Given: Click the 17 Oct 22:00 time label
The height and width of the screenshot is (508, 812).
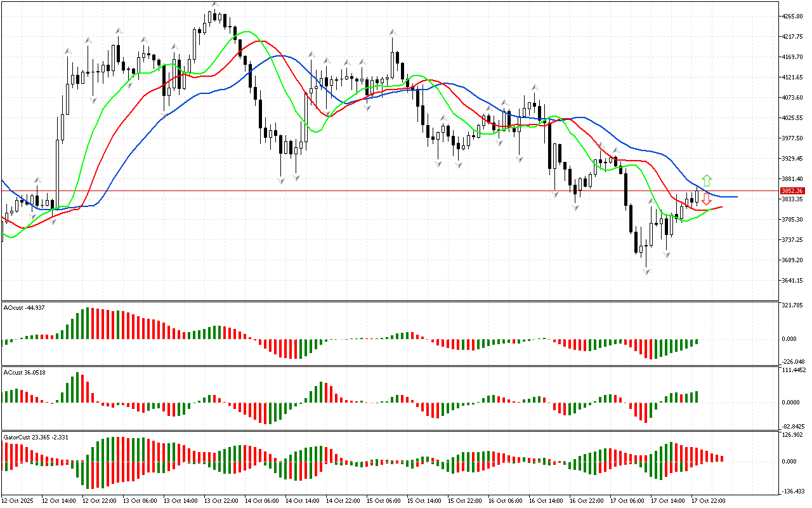Looking at the screenshot, I should [x=708, y=501].
